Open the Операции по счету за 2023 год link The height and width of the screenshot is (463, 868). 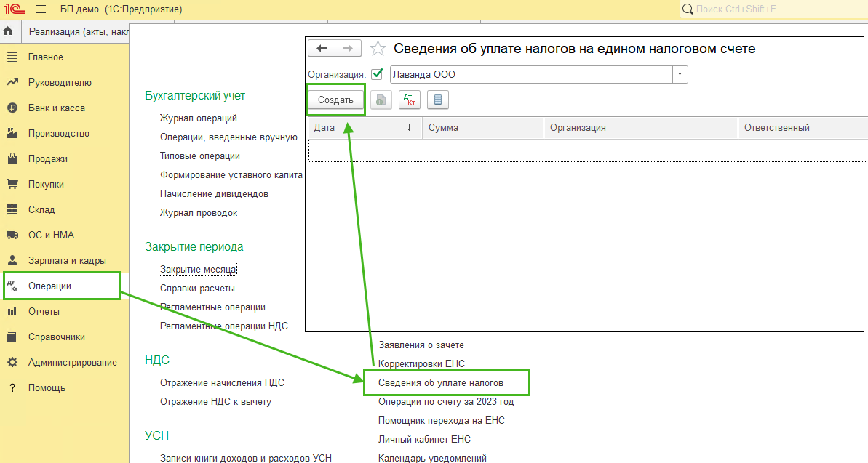[x=445, y=402]
